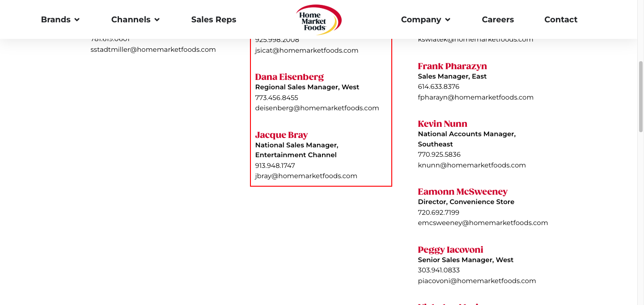Go to the Sales Reps page
Viewport: 644px width, 305px height.
coord(213,20)
